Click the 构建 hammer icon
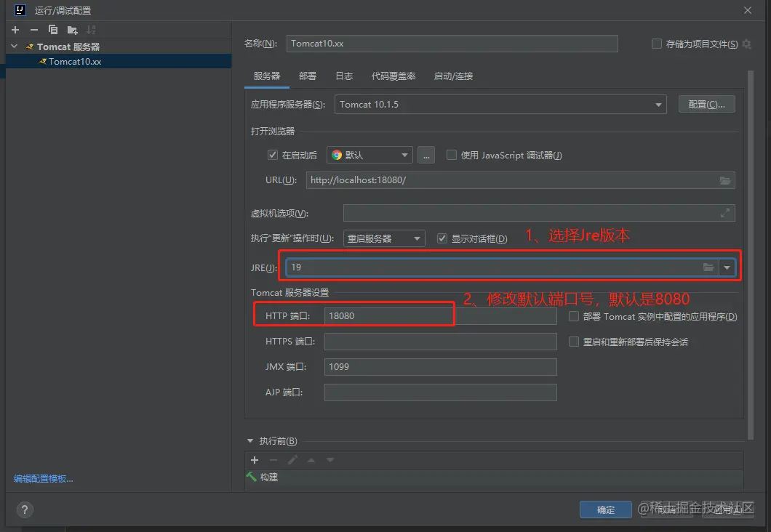The width and height of the screenshot is (771, 532). pos(251,477)
